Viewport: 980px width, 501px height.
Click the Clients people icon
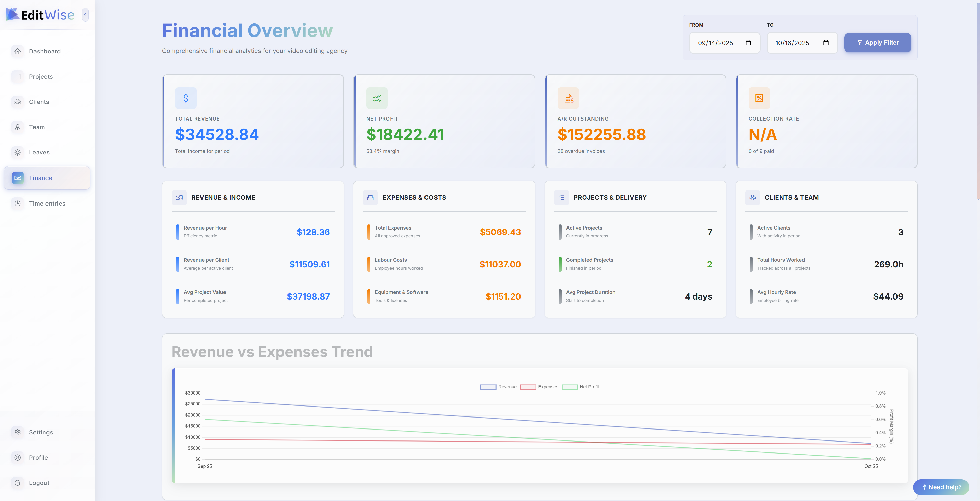(x=18, y=102)
